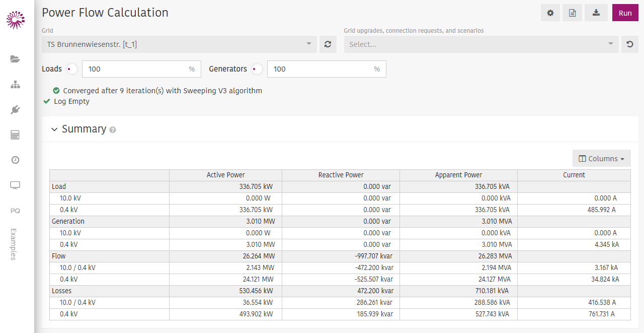Select the Generation row label
The width and height of the screenshot is (644, 333).
[68, 221]
